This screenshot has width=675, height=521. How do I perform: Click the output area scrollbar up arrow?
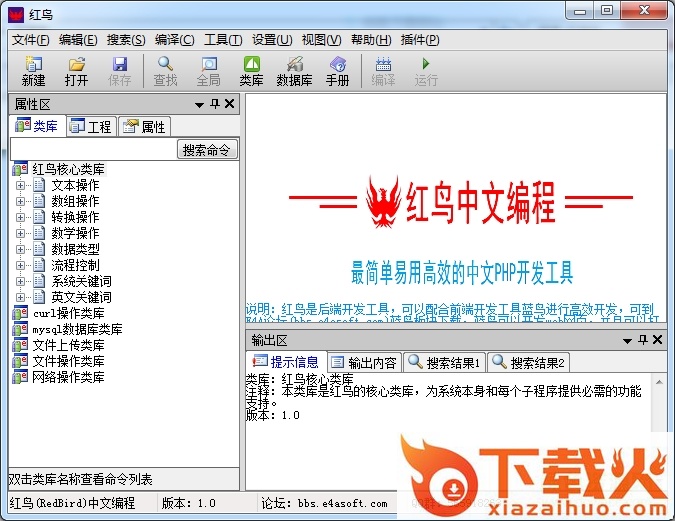coord(659,381)
